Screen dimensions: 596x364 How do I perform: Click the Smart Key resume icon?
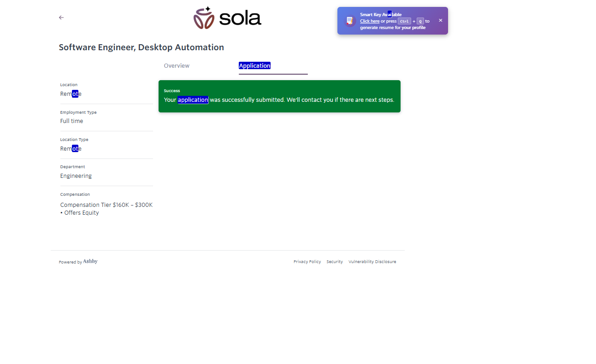click(x=350, y=21)
